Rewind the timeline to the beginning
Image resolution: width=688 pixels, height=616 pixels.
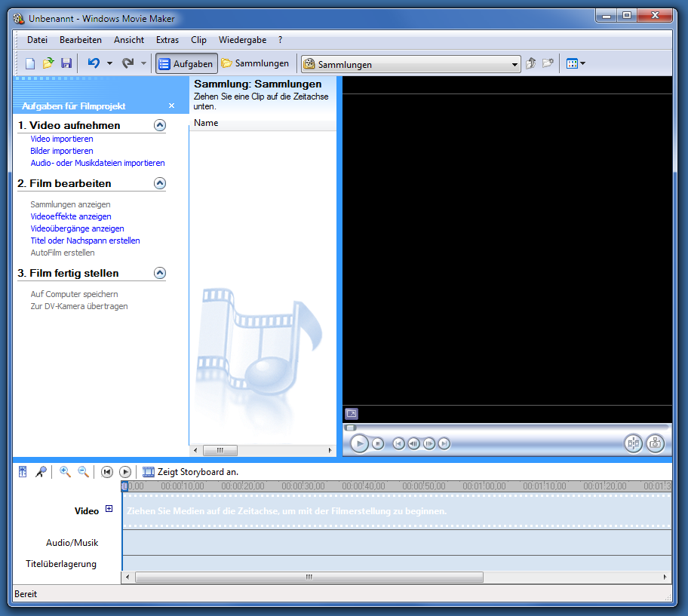(107, 472)
